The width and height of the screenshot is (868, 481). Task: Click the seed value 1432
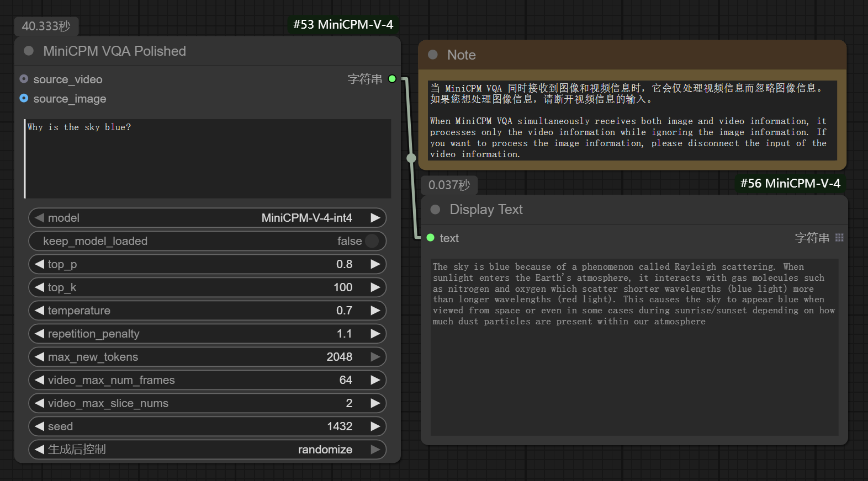(x=340, y=426)
